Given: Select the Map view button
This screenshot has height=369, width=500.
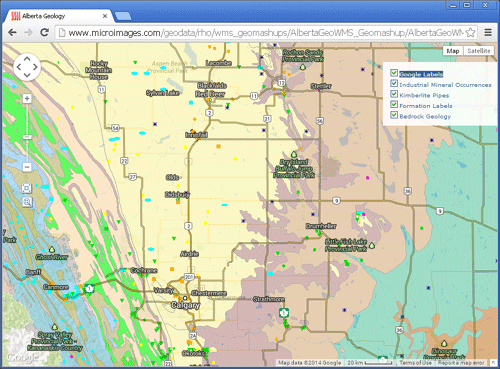Looking at the screenshot, I should pos(453,51).
